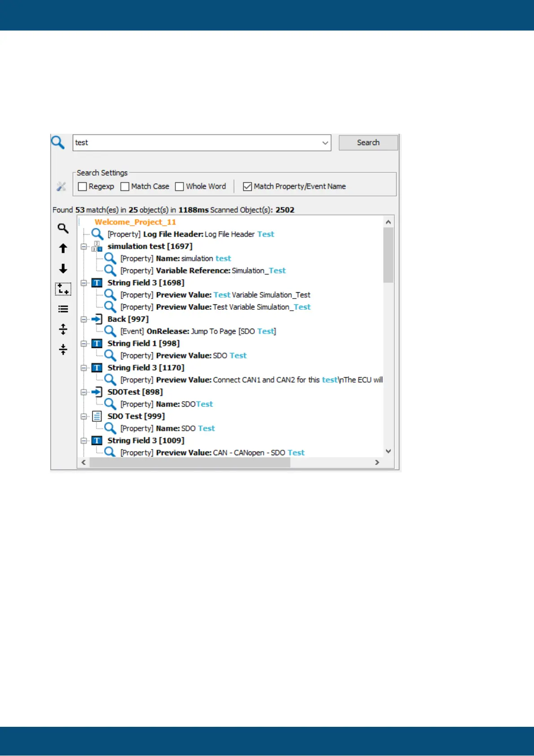Collapse the Back [997] node
Screen dimensions: 534x756
click(x=83, y=319)
